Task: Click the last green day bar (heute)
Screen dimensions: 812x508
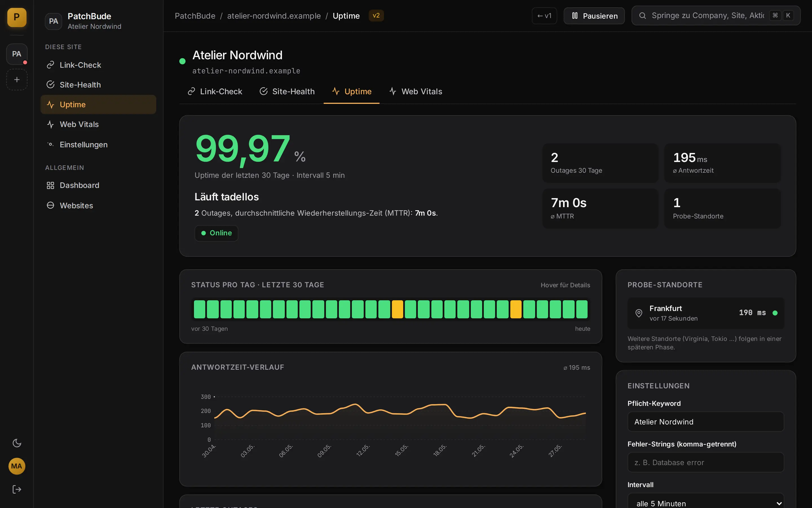Action: tap(582, 309)
